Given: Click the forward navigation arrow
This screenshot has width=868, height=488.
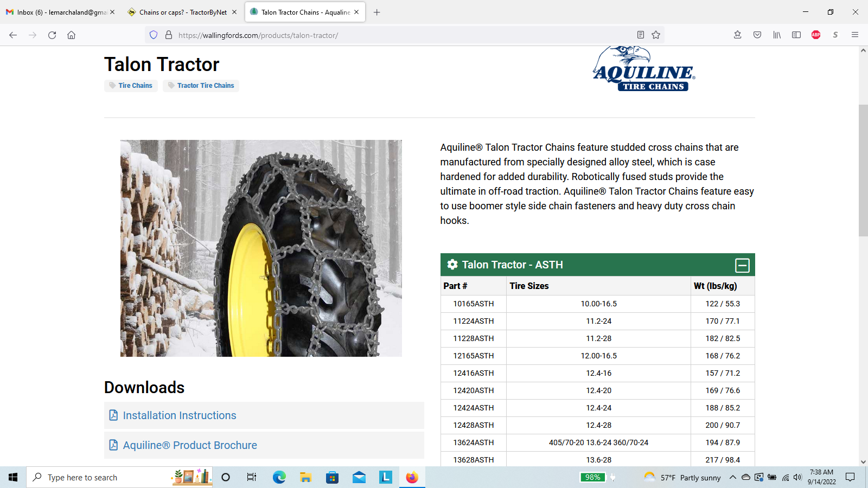Looking at the screenshot, I should [33, 35].
